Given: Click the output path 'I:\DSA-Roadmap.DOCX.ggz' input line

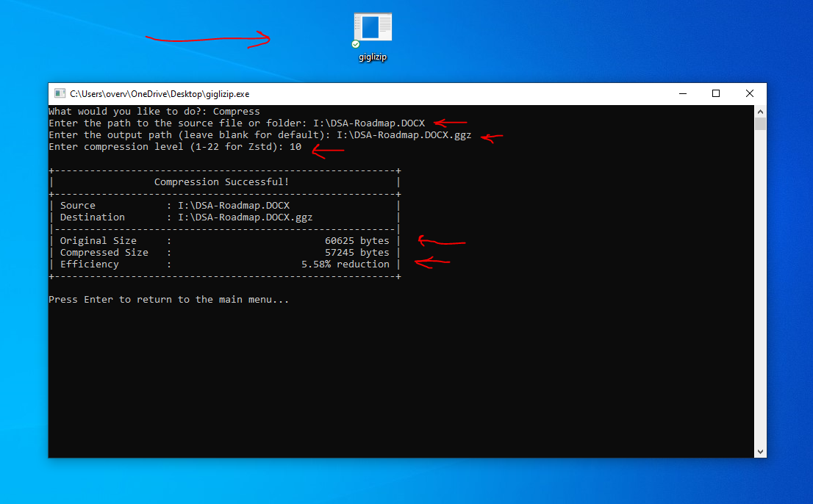Looking at the screenshot, I should tap(259, 135).
